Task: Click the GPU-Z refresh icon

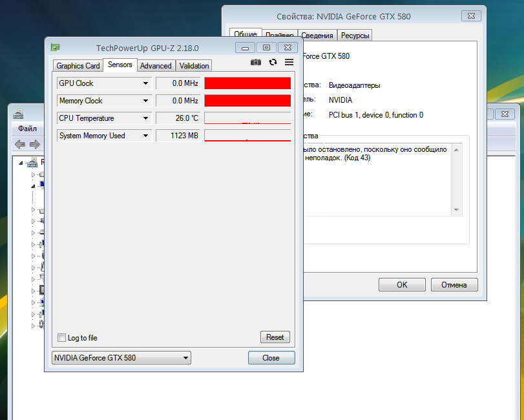Action: coord(273,62)
